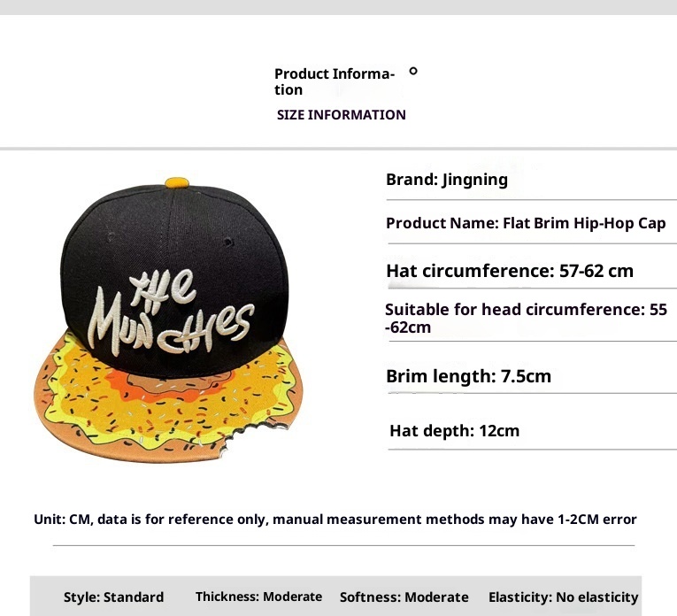Click the measurement error disclaimer text
This screenshot has height=616, width=677.
tap(335, 520)
